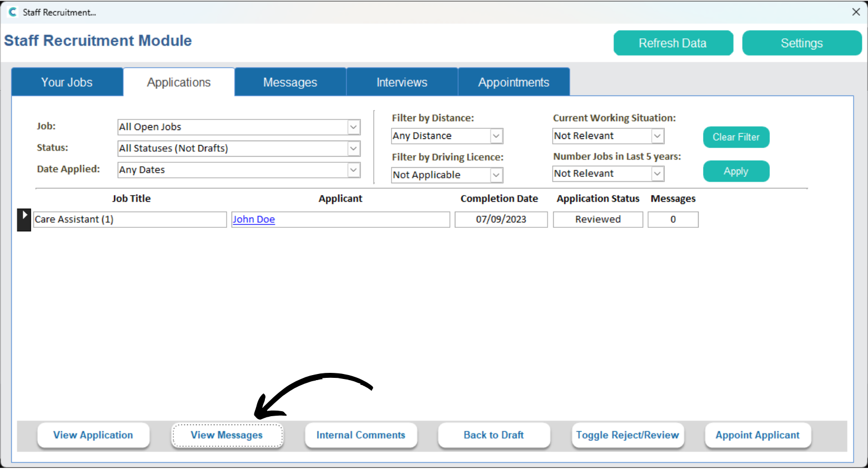Open the Date Applied dropdown

pos(239,170)
